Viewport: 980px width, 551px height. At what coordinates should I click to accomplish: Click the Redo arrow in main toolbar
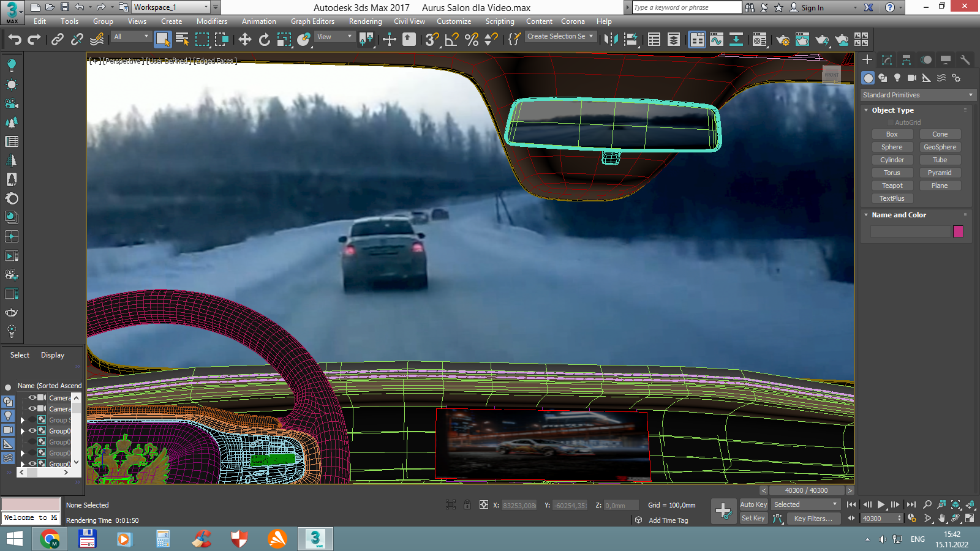[x=34, y=40]
